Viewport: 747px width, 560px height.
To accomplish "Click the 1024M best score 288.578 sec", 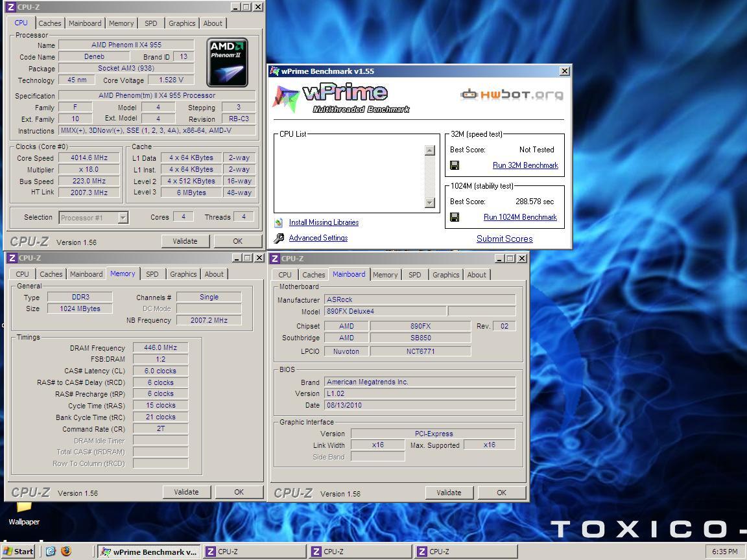I will coord(534,202).
